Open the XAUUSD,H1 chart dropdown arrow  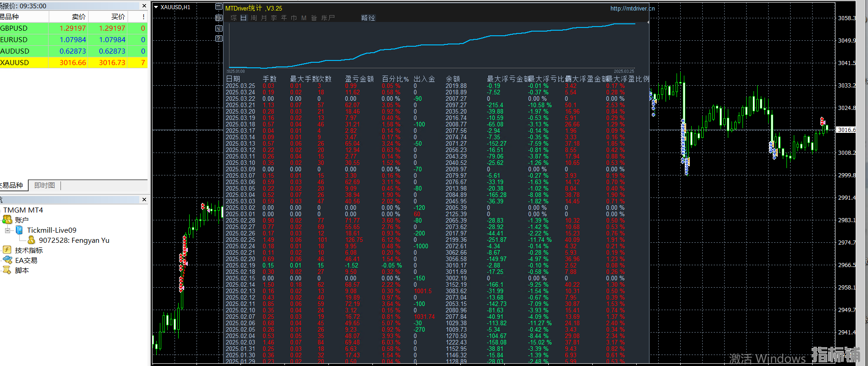(156, 7)
